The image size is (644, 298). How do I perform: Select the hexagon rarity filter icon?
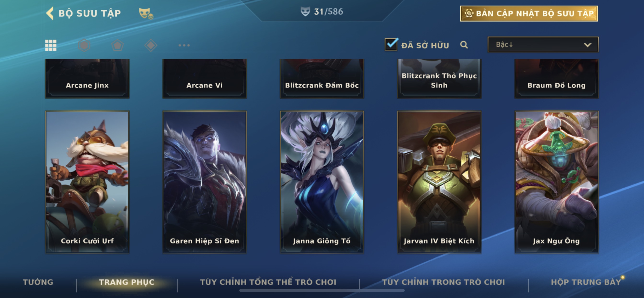pos(84,45)
